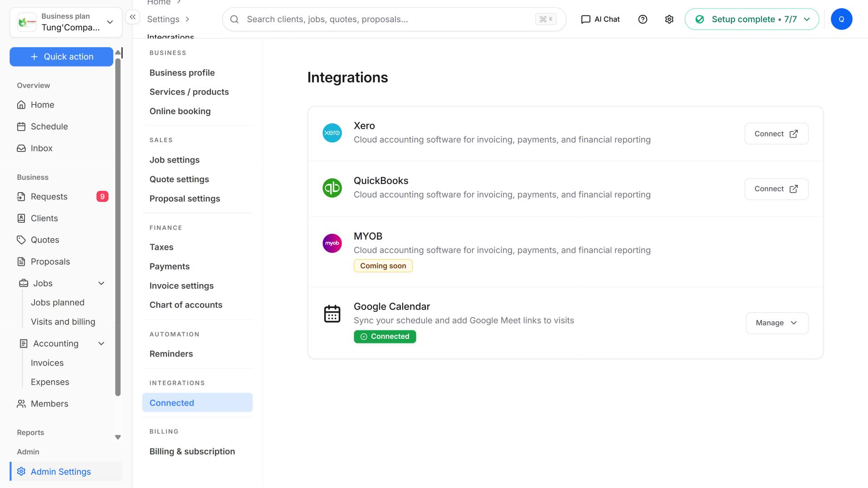868x488 pixels.
Task: Select the Connected integrations menu item
Action: click(x=197, y=403)
